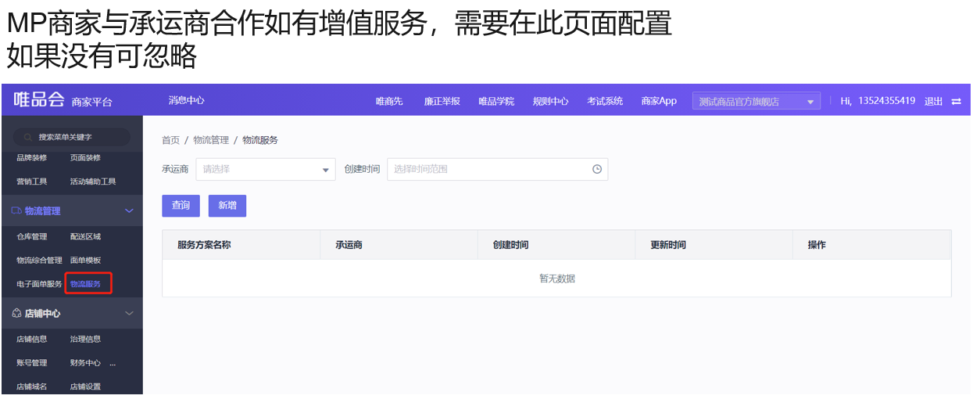The width and height of the screenshot is (980, 417).
Task: Open 电子面单服务 in the sidebar
Action: (39, 283)
